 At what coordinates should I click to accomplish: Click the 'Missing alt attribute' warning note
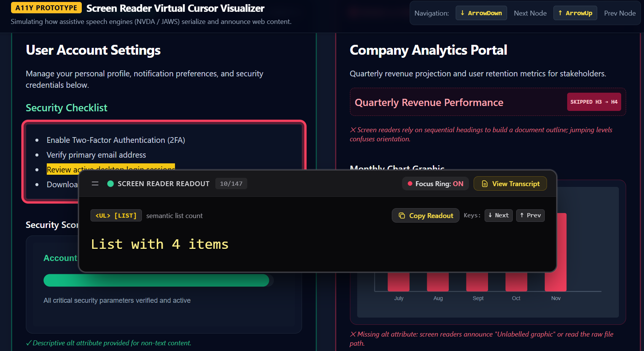tap(482, 339)
